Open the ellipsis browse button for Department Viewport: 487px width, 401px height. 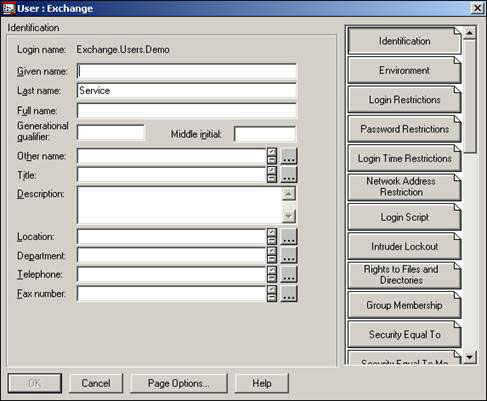click(289, 255)
